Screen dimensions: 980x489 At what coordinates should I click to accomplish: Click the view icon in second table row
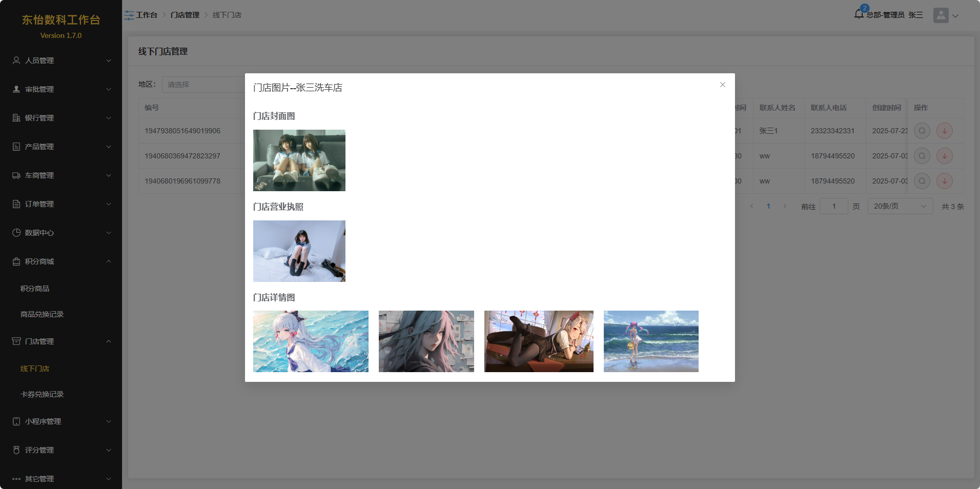click(x=922, y=156)
